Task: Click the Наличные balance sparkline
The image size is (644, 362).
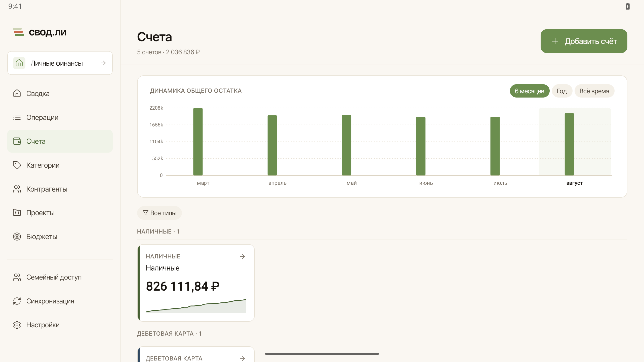Action: click(x=196, y=306)
